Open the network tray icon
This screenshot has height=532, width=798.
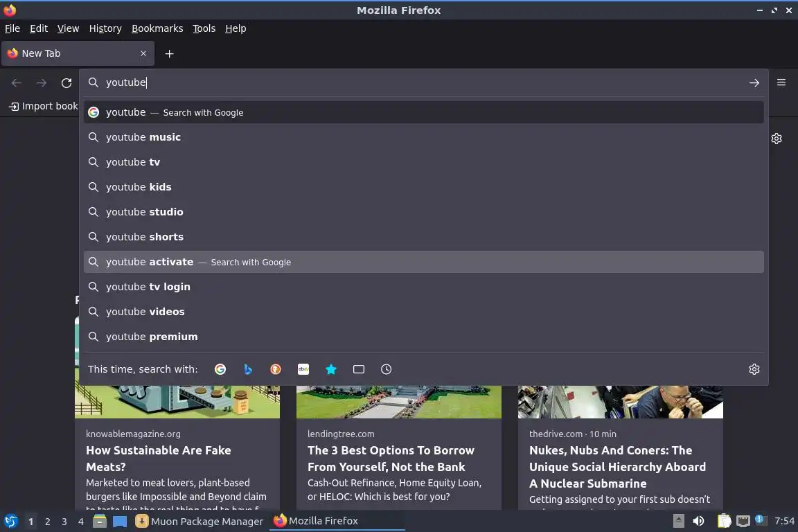[743, 521]
